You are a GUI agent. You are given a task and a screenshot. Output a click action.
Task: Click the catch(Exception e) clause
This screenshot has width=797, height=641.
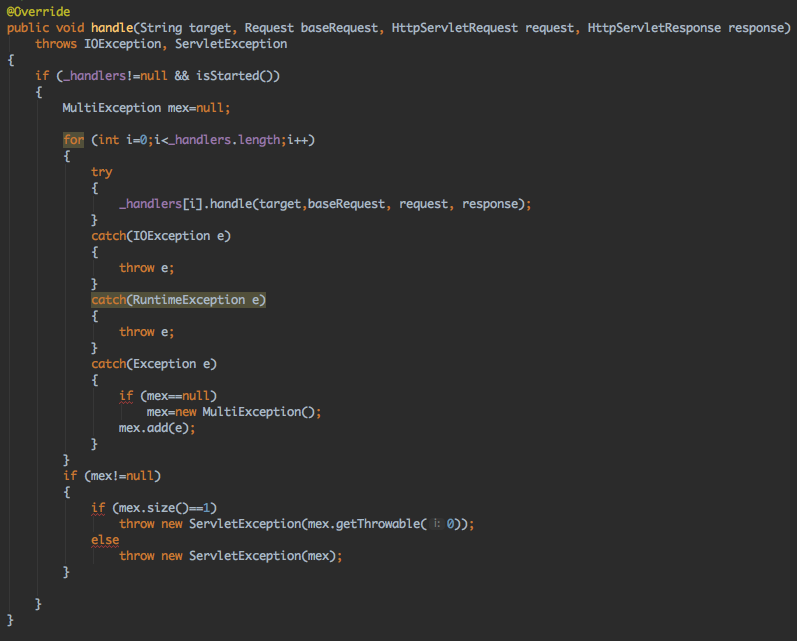point(154,363)
